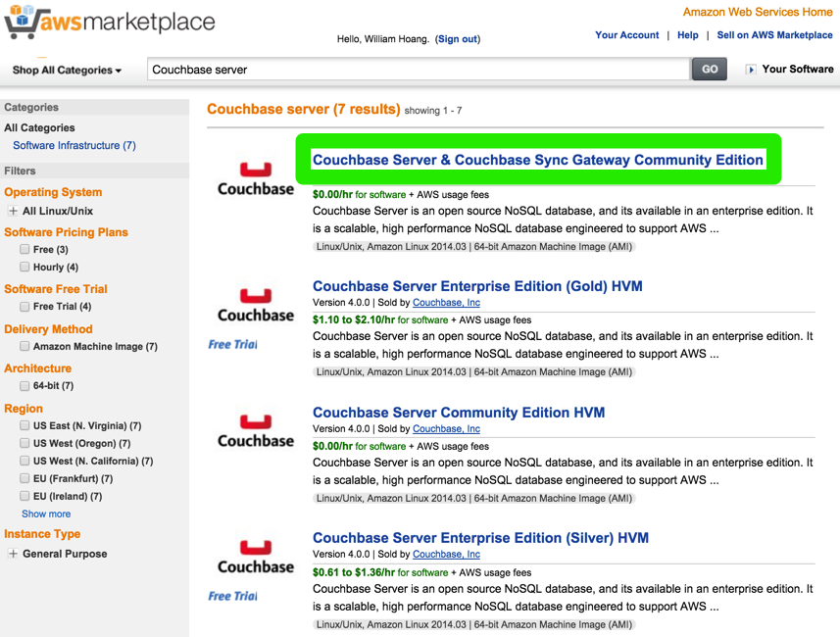Click the GO search button
This screenshot has width=840, height=637.
710,70
